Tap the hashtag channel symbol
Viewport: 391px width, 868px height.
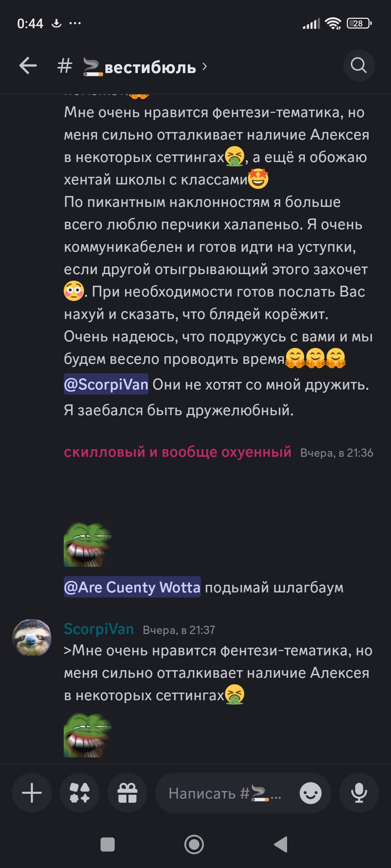coord(65,66)
